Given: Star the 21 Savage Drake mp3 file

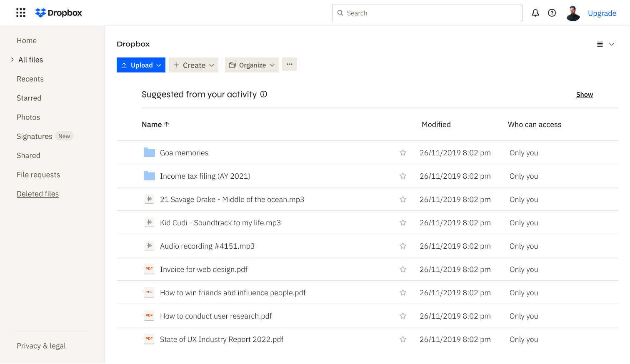Looking at the screenshot, I should (403, 199).
